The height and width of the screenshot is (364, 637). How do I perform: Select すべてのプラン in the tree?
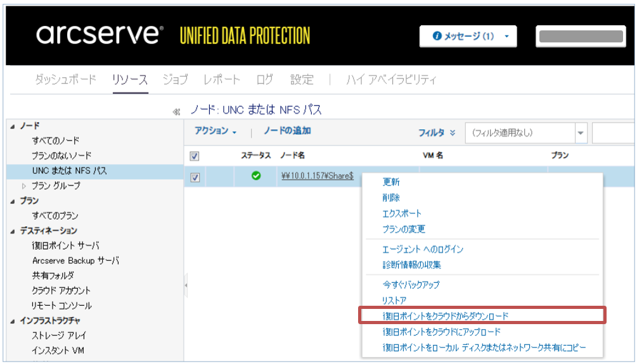click(x=55, y=216)
